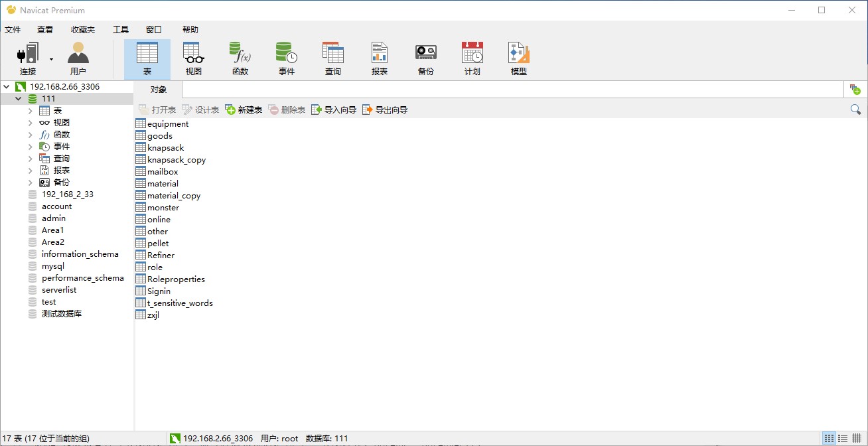
Task: Switch to list view mode in status bar
Action: (843, 438)
